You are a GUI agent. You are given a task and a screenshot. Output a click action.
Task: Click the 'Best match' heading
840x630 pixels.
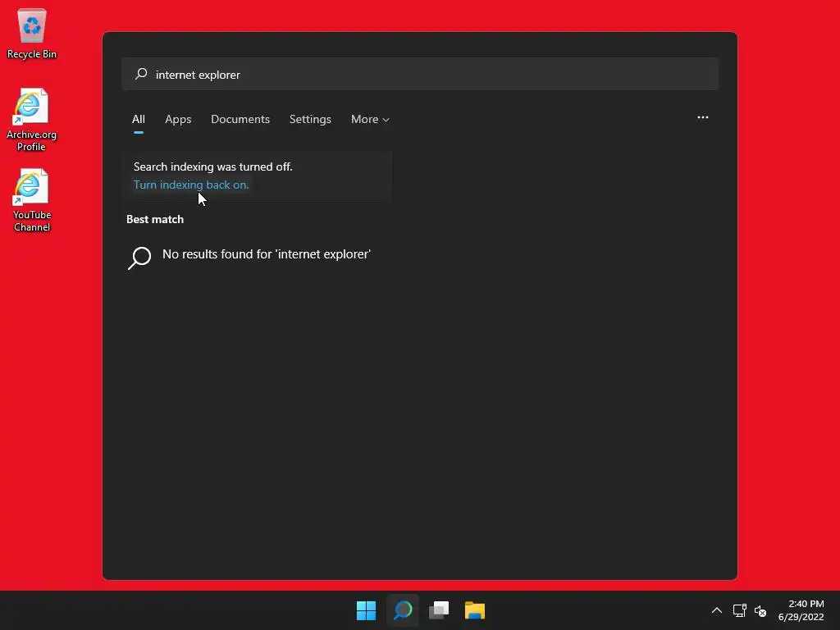pos(155,219)
